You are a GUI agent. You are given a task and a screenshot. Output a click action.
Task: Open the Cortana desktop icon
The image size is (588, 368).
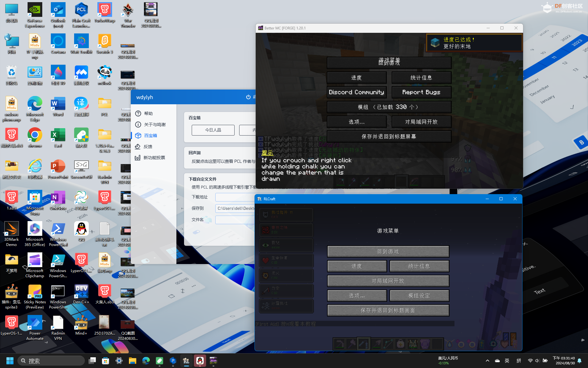58,44
